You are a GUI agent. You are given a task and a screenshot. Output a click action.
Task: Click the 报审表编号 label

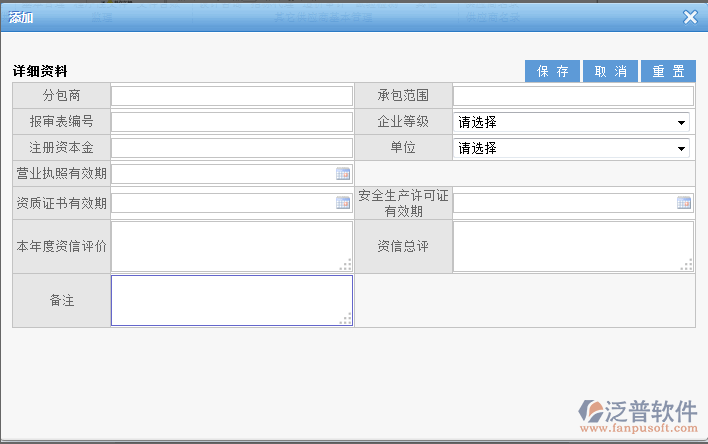(61, 122)
